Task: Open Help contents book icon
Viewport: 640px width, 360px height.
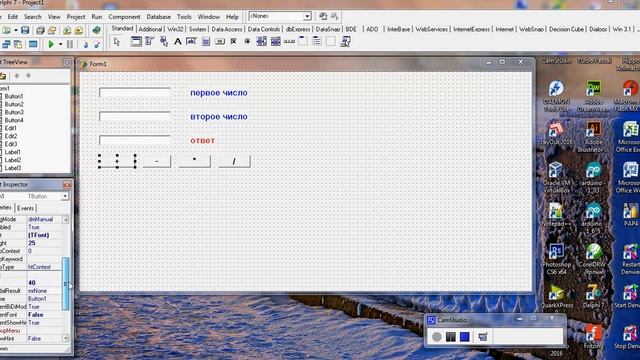Action: (x=96, y=31)
